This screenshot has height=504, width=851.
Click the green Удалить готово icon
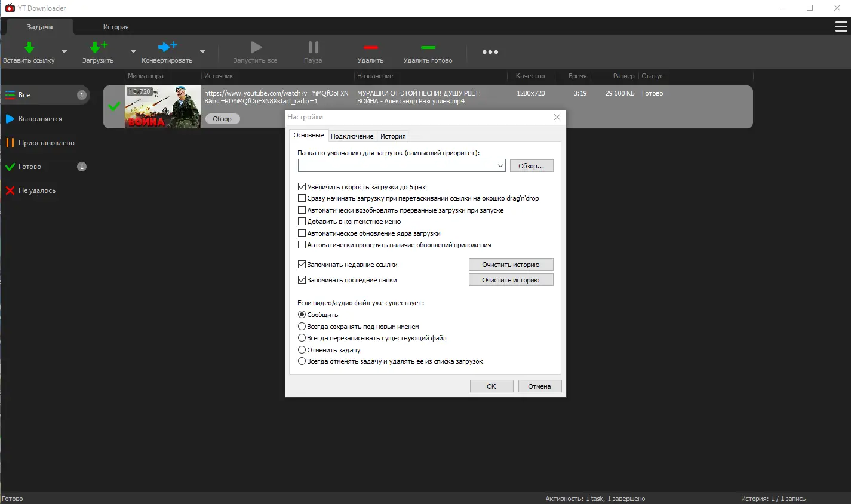428,47
